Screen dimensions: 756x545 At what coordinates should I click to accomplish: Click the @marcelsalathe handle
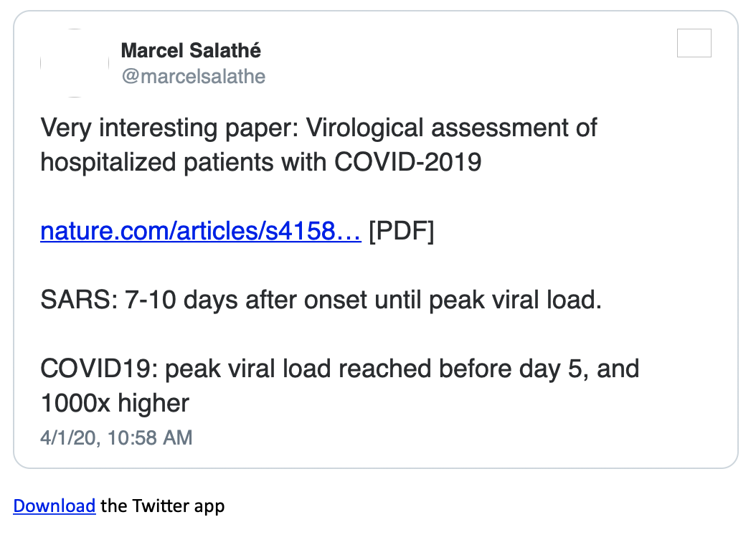tap(193, 76)
